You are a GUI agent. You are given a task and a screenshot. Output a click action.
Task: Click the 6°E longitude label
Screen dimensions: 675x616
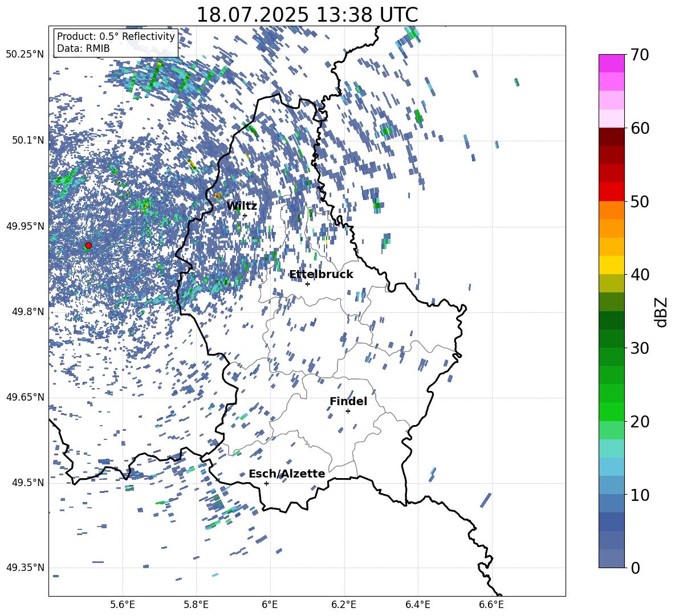pyautogui.click(x=270, y=605)
